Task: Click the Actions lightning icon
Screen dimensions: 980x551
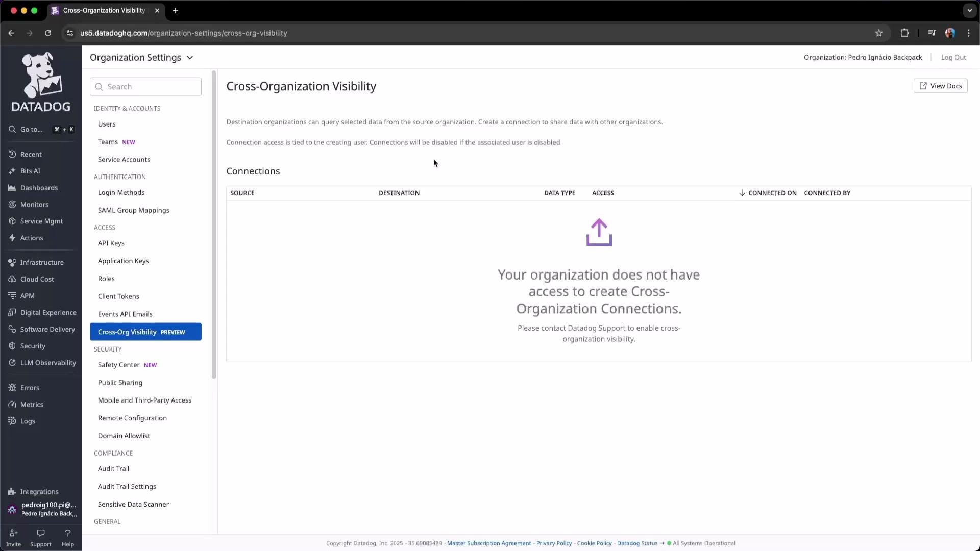Action: click(12, 238)
